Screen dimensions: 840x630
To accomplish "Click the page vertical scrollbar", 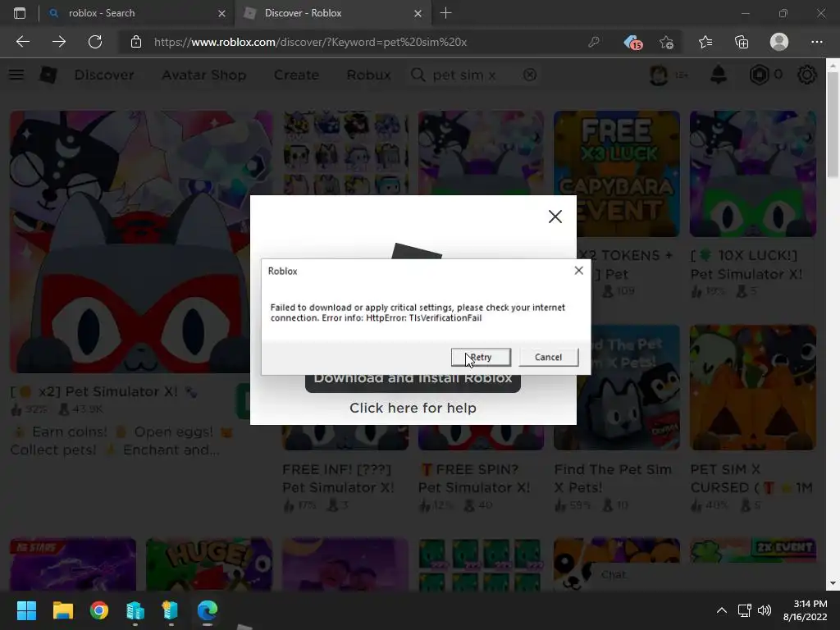I will (833, 125).
